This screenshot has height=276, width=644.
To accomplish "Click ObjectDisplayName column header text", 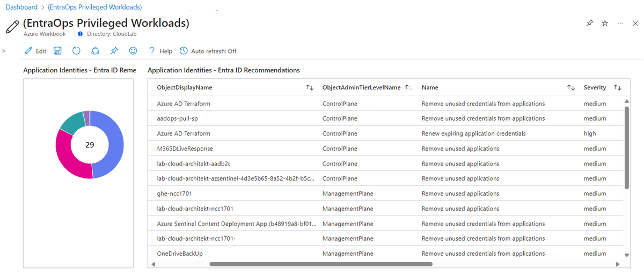I will click(x=185, y=87).
